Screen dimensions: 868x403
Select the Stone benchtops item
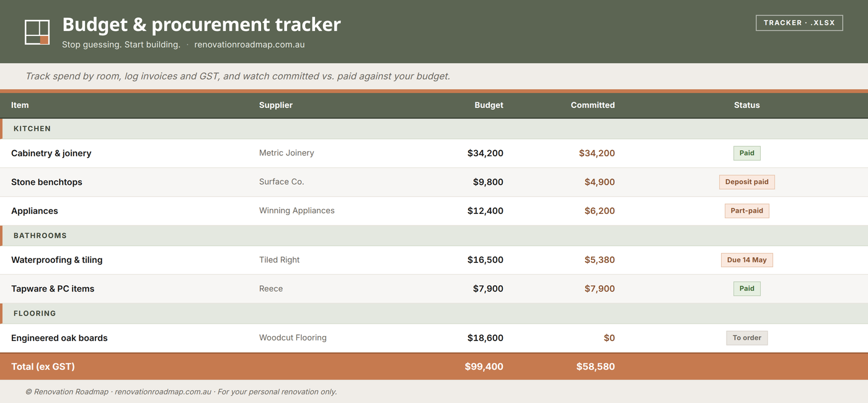[x=46, y=182]
